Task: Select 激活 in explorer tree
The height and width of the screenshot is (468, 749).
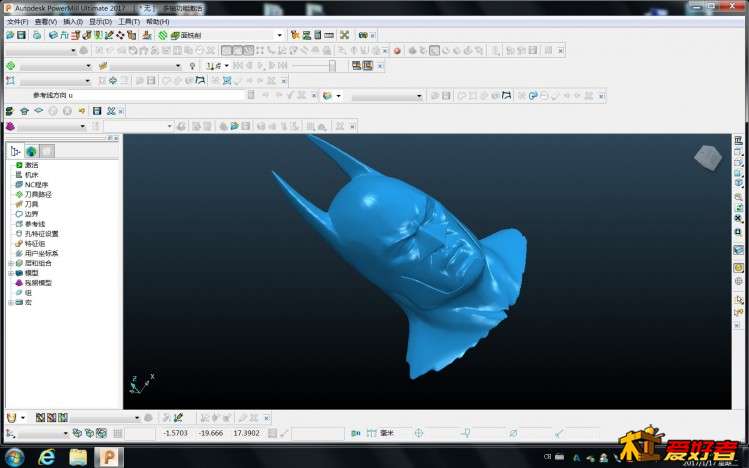Action: [32, 165]
